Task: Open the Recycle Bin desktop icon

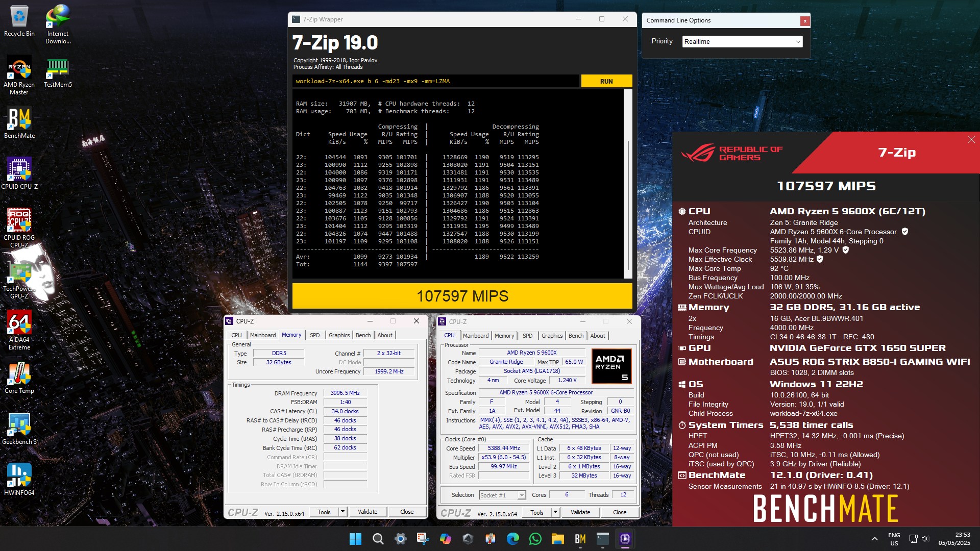Action: (19, 20)
